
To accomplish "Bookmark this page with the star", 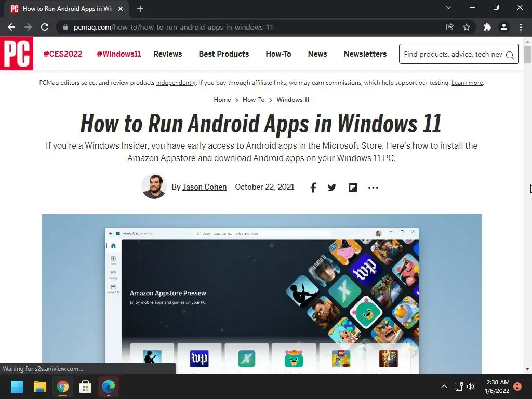I will click(x=467, y=27).
